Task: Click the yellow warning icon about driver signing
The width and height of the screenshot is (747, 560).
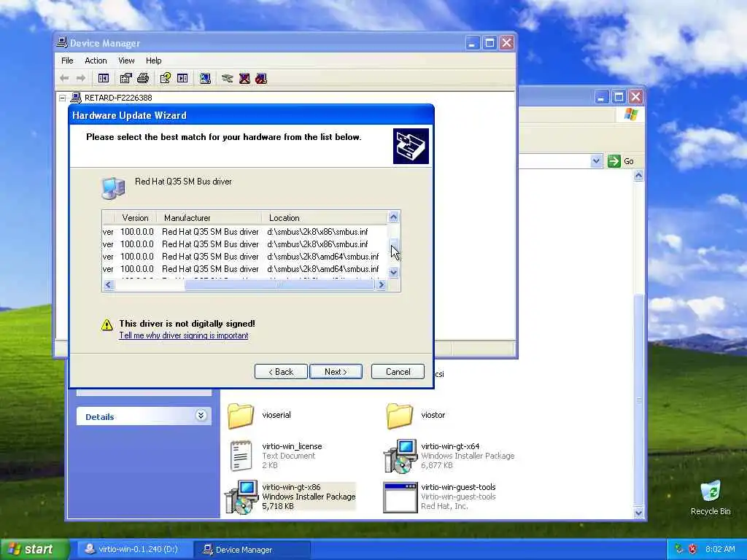Action: [x=107, y=324]
